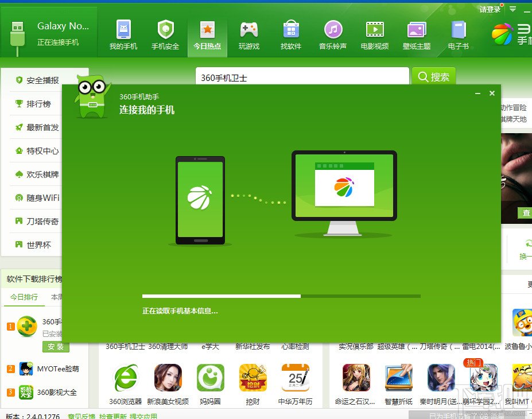Open 崩坏学园2 game icon
The width and height of the screenshot is (532, 419).
(x=483, y=378)
